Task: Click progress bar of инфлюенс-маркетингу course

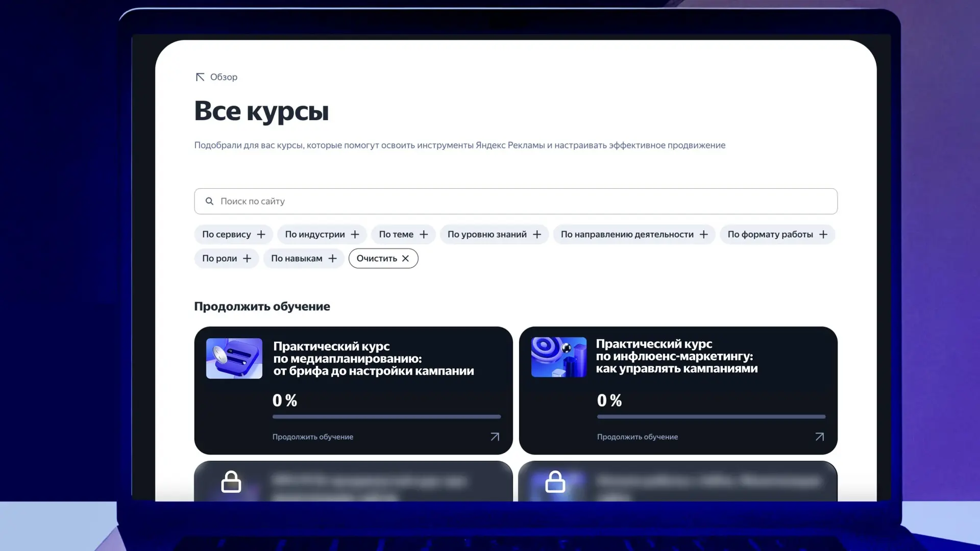Action: tap(711, 417)
